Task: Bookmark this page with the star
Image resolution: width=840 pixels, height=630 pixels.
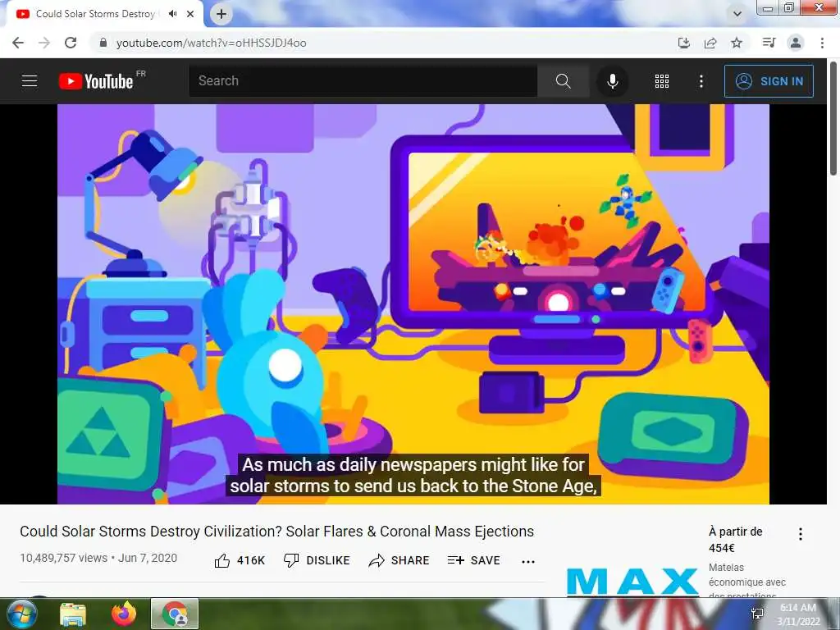Action: [737, 43]
